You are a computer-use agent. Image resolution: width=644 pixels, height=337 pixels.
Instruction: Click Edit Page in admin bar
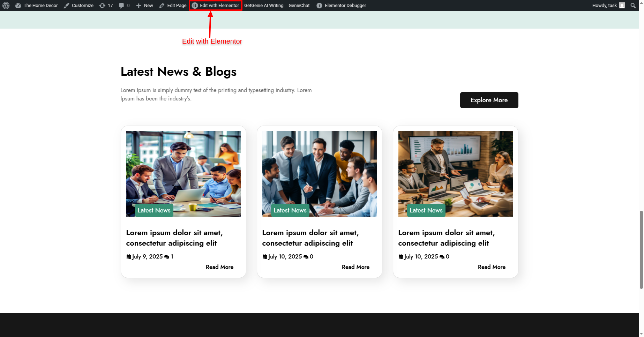click(173, 6)
